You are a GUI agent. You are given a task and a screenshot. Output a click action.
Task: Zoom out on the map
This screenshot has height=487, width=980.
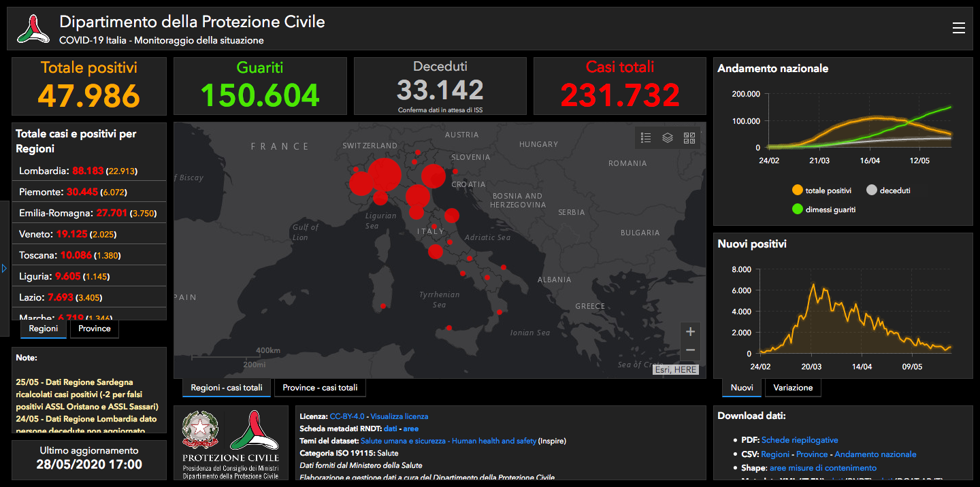pos(690,351)
